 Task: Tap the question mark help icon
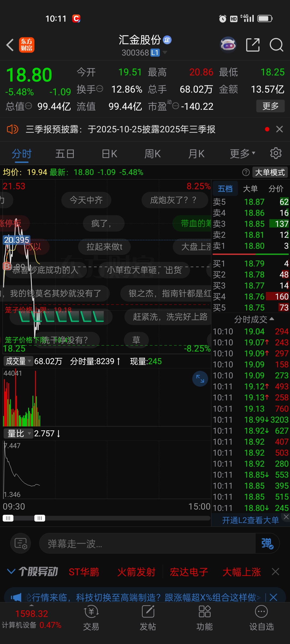pyautogui.click(x=246, y=172)
